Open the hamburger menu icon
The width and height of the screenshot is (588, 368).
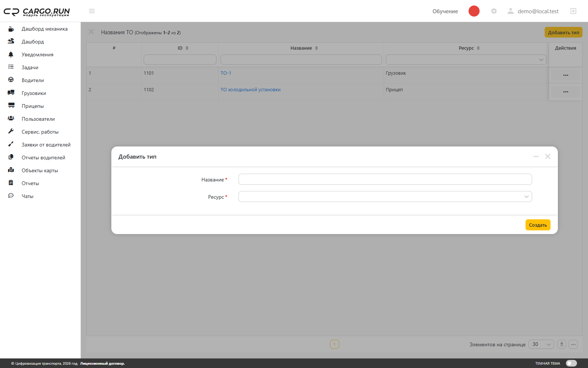(x=92, y=11)
